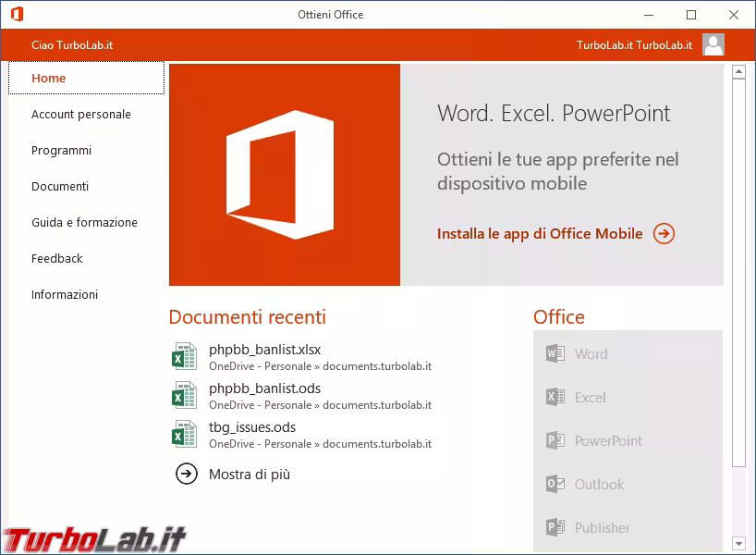Click the Word app icon

pos(555,353)
